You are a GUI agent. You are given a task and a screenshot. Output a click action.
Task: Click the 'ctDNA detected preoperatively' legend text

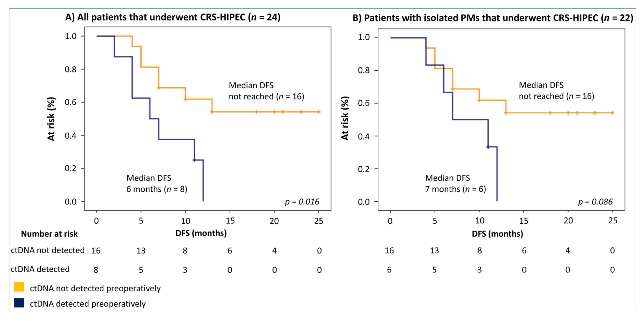coord(88,304)
